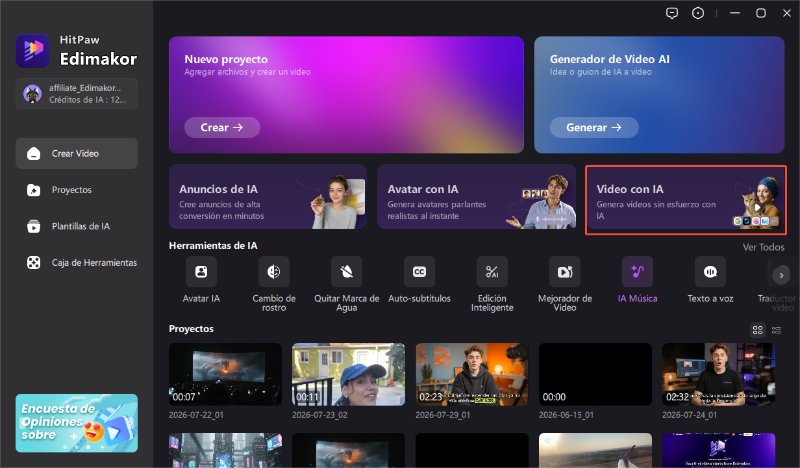Select the Mejorador de Video icon
This screenshot has width=800, height=468.
coord(565,272)
